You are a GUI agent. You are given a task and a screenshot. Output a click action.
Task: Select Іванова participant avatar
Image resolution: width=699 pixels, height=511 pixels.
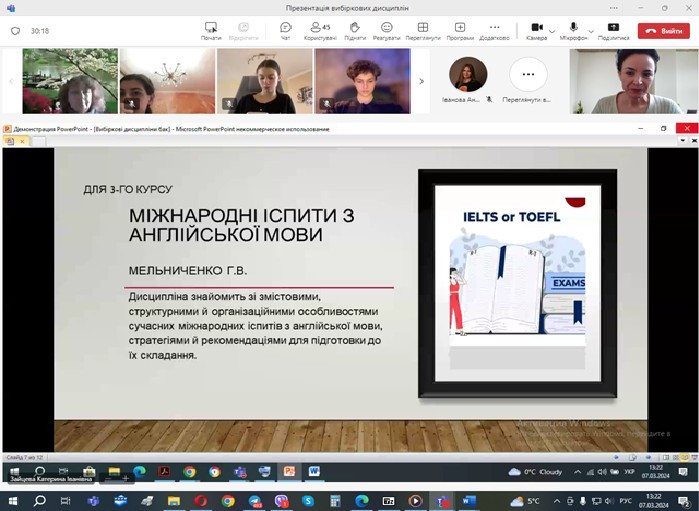tap(468, 75)
